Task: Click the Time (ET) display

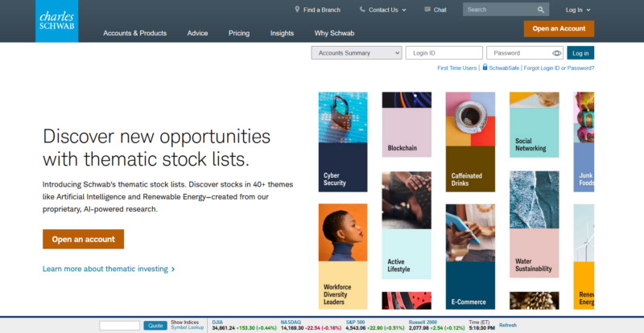Action: click(481, 325)
